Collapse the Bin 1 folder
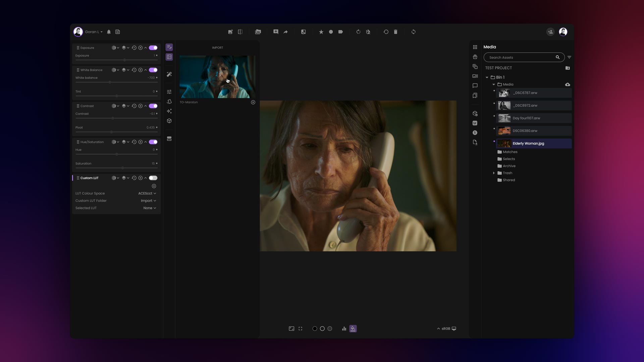This screenshot has height=362, width=644. tap(487, 77)
